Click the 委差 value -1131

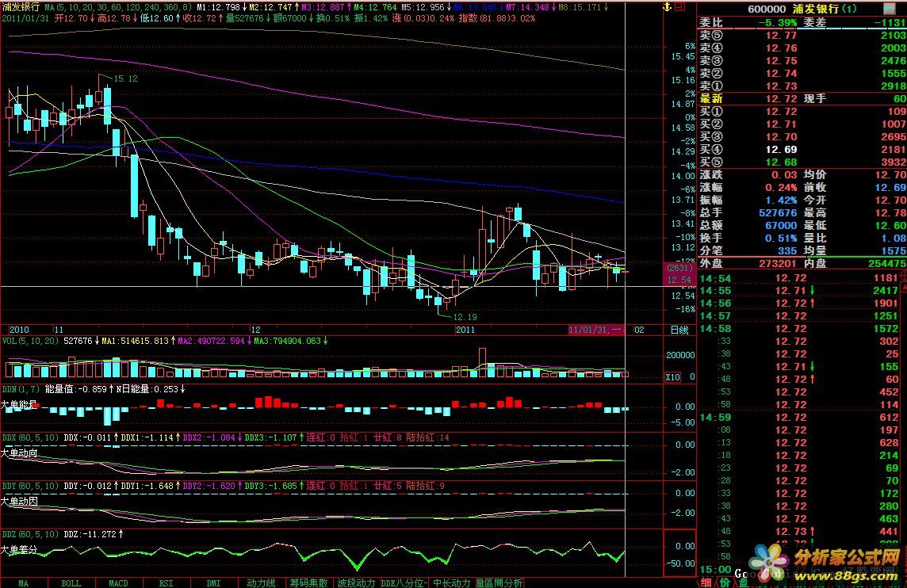coord(890,22)
